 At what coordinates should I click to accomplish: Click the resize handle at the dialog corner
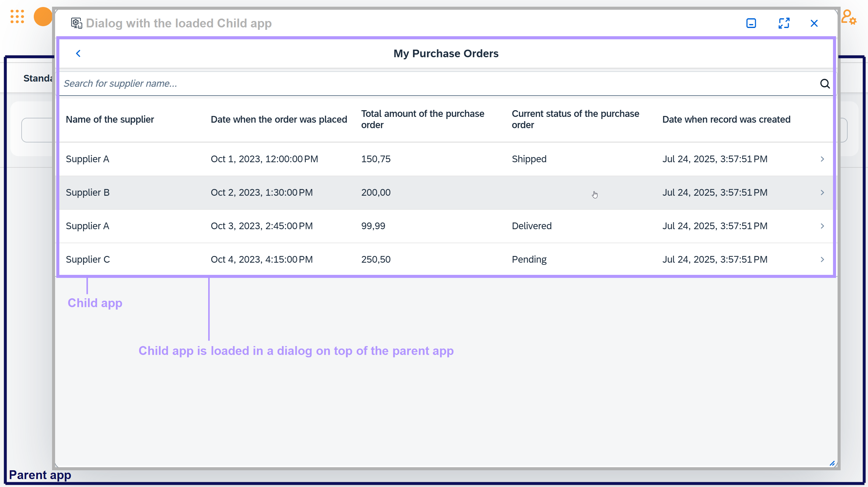[832, 463]
